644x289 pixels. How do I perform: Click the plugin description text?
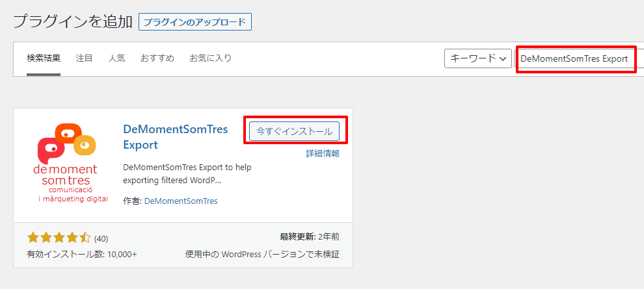tap(187, 173)
